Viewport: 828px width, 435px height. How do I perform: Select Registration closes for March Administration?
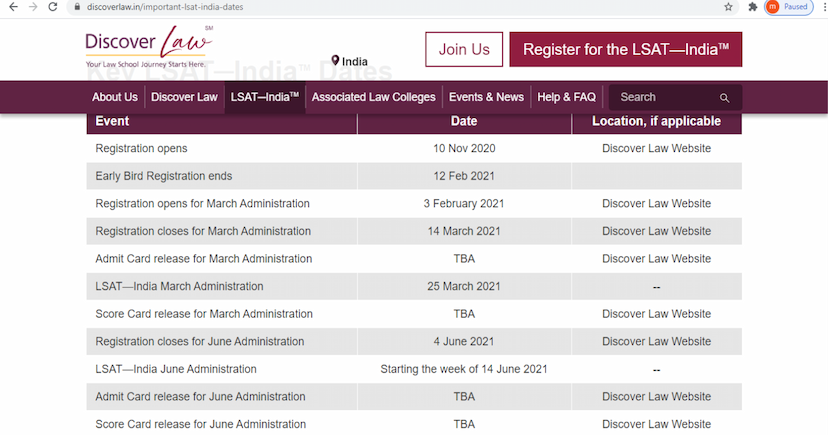(203, 231)
